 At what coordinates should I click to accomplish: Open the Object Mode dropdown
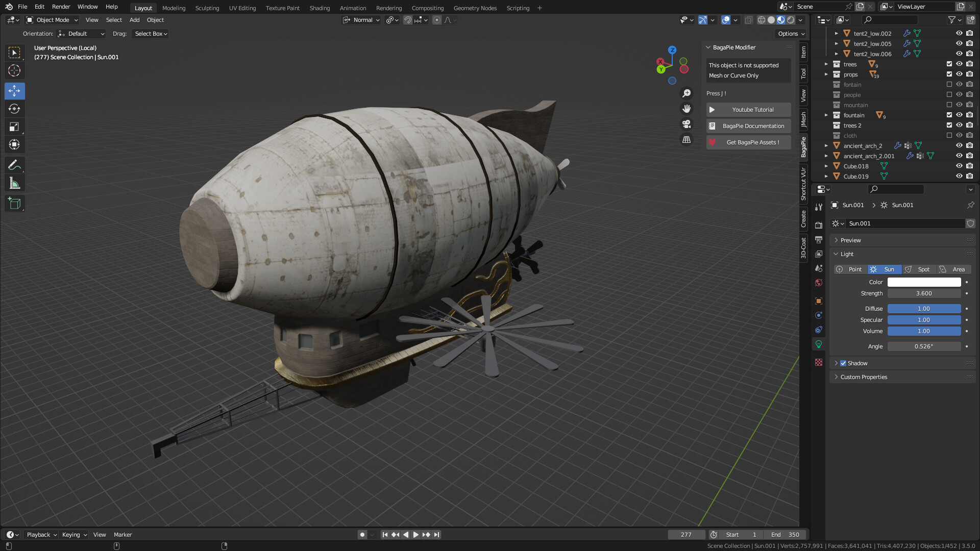tap(51, 20)
